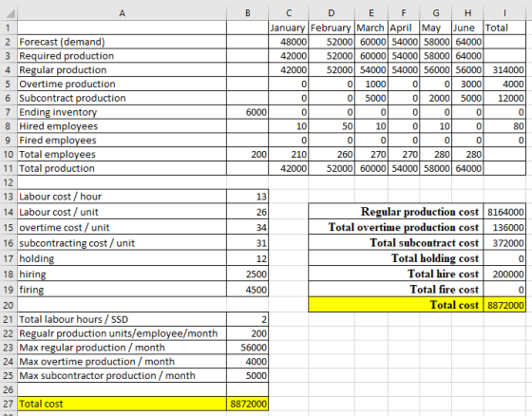The image size is (532, 416).
Task: Select the 'Hired employees' label cell
Action: point(123,126)
